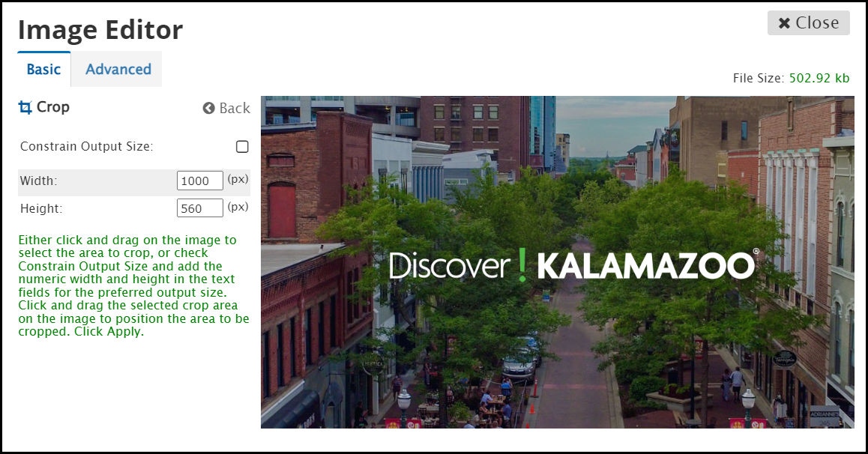Click the Back arrow circle icon
This screenshot has width=868, height=454.
[x=209, y=109]
